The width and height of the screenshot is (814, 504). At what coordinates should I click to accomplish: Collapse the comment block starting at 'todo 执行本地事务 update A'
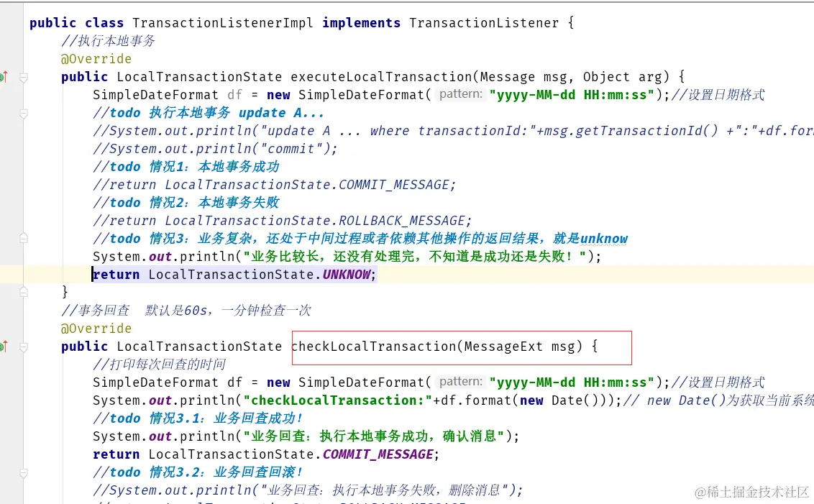pos(23,113)
